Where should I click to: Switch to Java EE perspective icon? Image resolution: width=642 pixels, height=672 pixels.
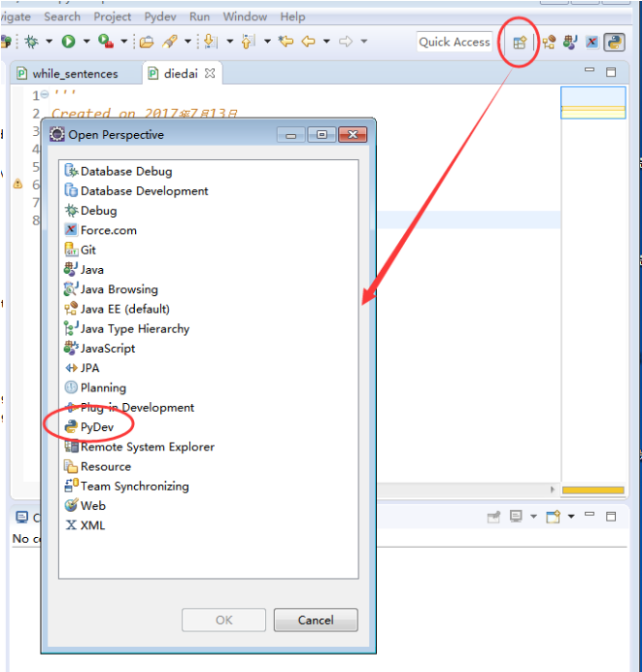[x=549, y=42]
